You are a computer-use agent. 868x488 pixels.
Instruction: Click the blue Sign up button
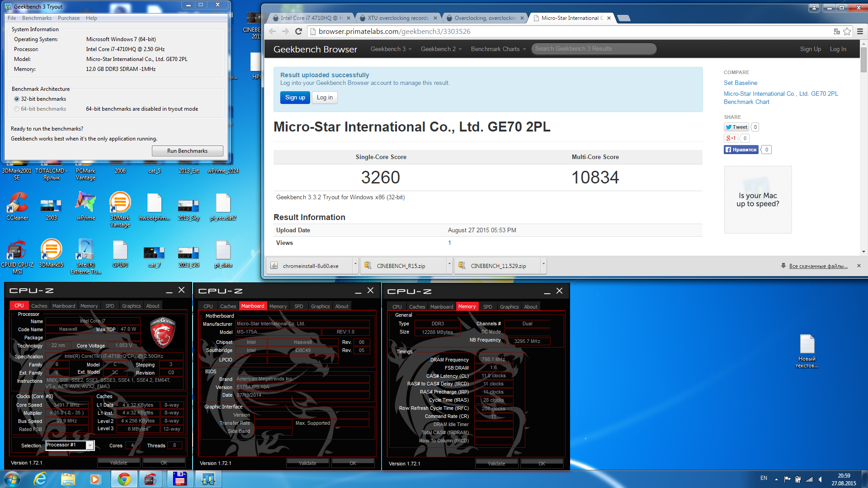tap(295, 98)
